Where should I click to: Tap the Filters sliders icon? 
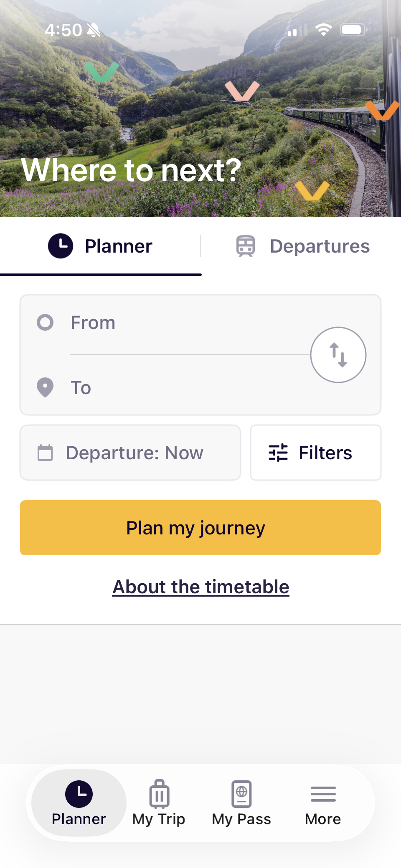click(278, 453)
